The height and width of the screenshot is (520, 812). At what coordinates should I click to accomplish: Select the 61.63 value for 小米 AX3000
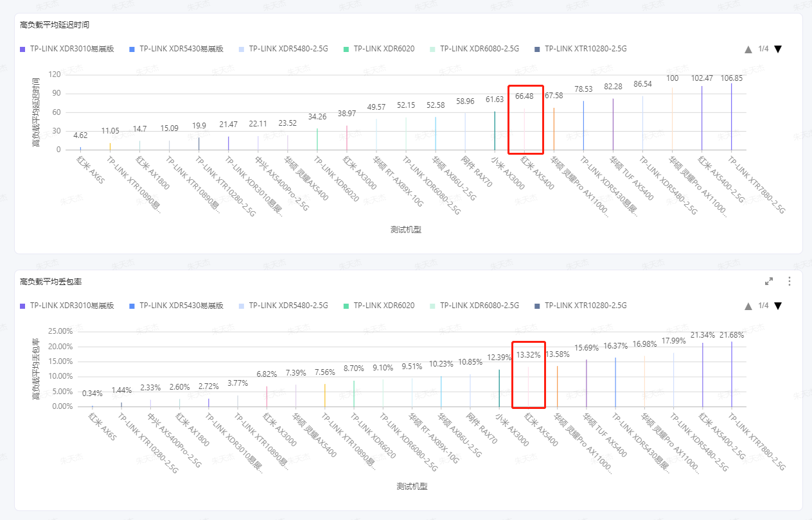click(x=495, y=100)
